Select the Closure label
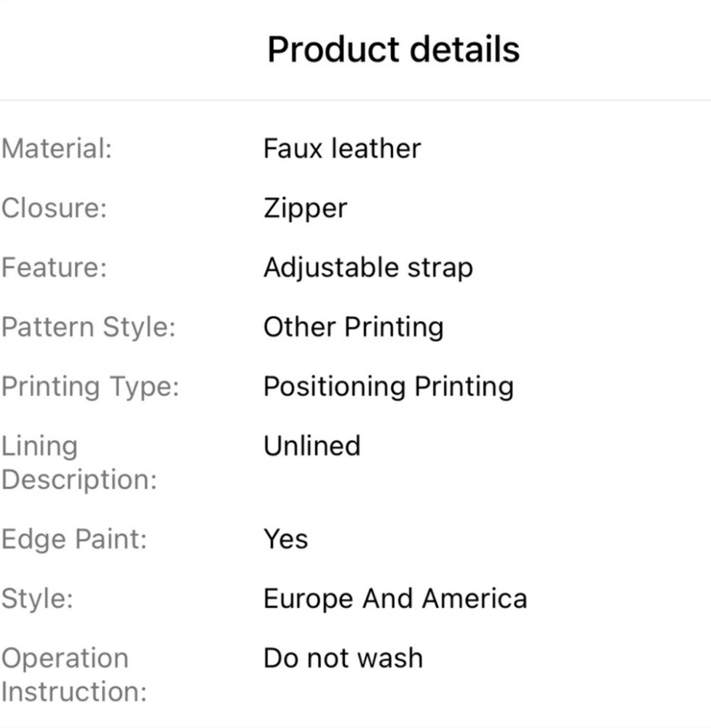711x728 pixels. (54, 207)
